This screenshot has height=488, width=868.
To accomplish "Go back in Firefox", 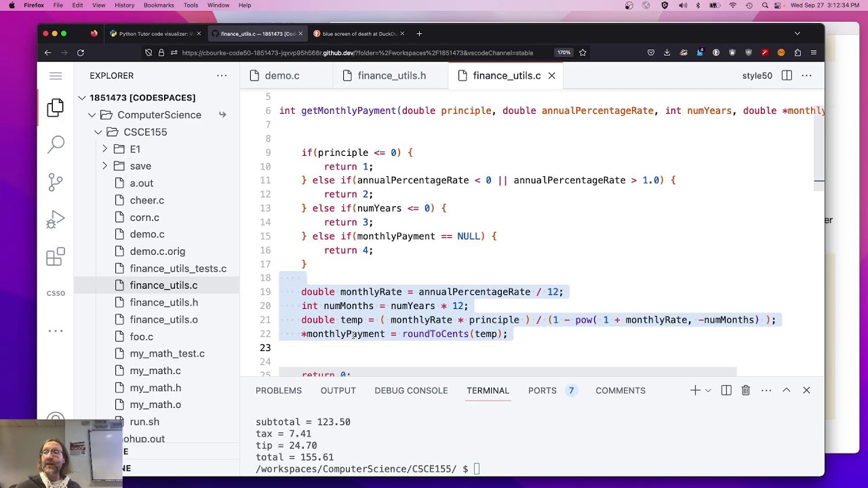I will click(x=47, y=52).
